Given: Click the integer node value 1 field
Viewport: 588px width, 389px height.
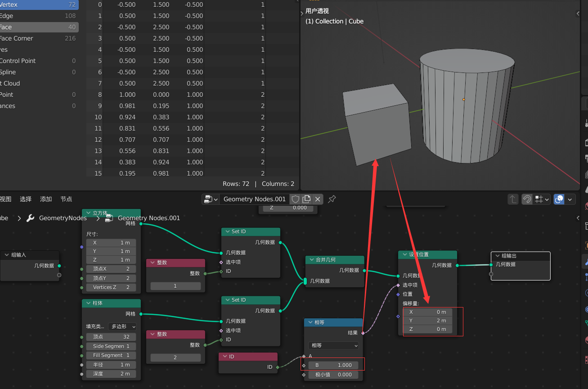Looking at the screenshot, I should [175, 286].
